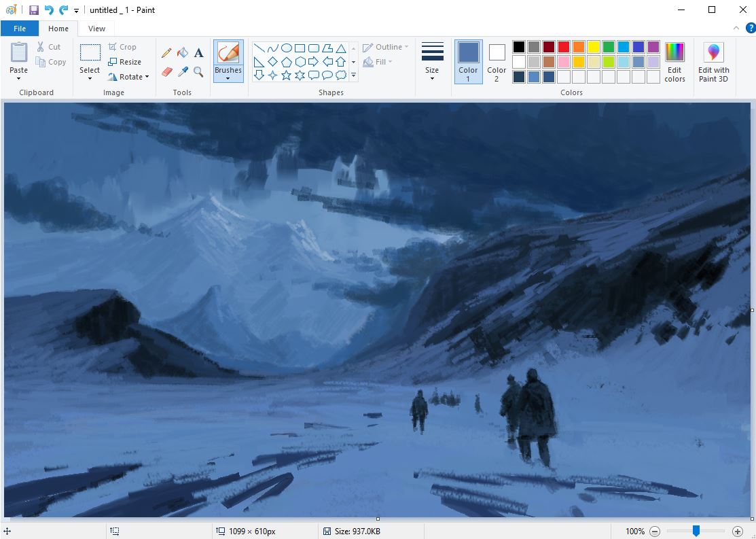Pick the purple color swatch

653,47
